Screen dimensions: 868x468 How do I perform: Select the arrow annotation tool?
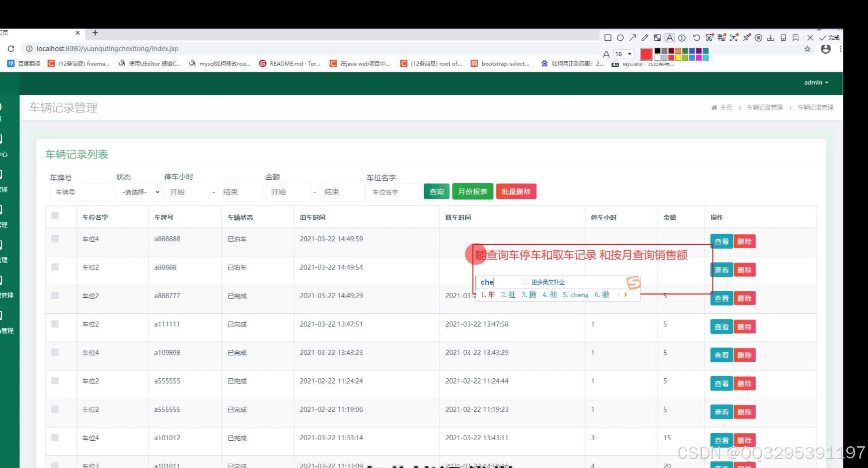click(x=633, y=38)
